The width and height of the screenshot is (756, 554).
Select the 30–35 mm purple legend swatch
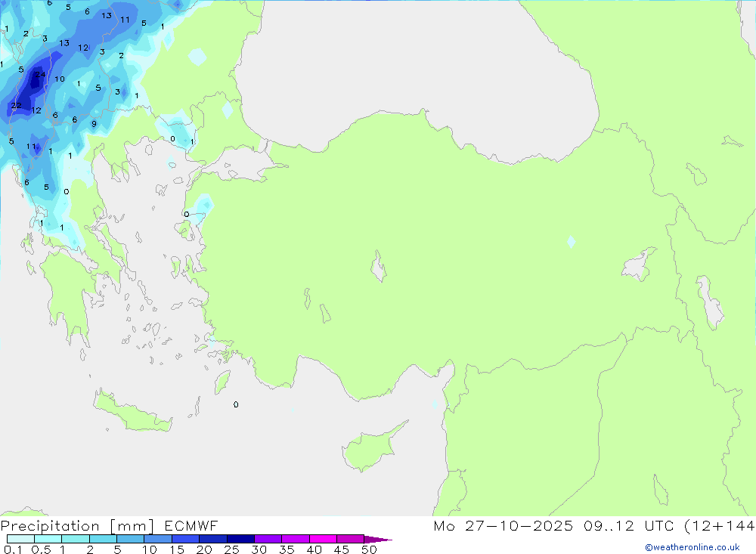(268, 539)
